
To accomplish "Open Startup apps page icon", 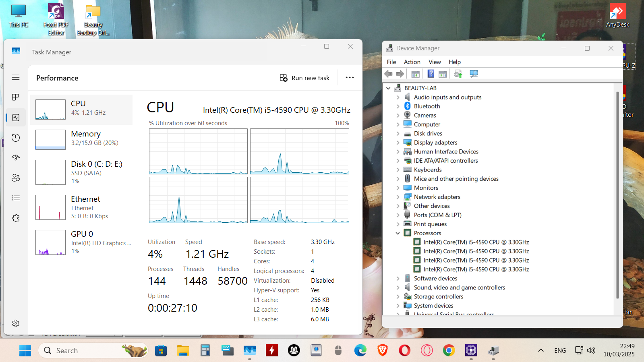I will (x=16, y=158).
